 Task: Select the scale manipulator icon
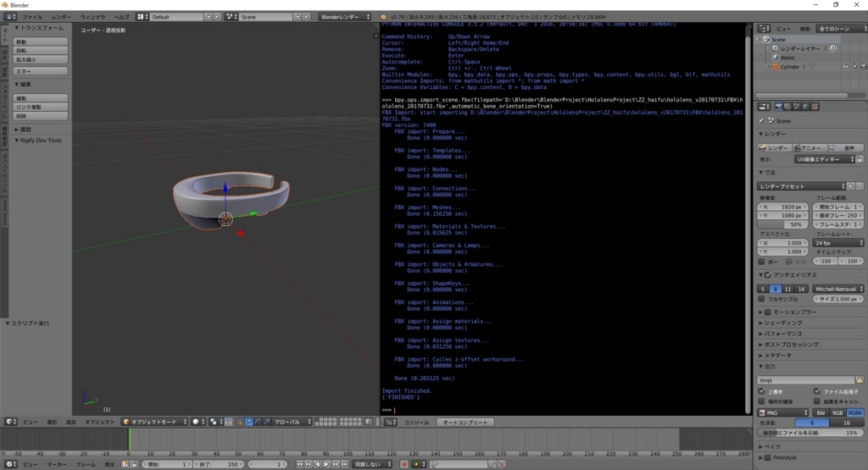tap(267, 422)
